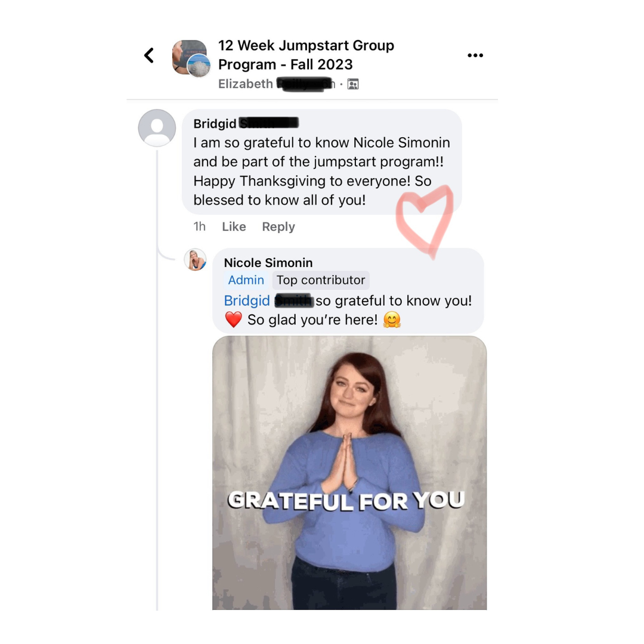Open Nicole Simonin's name in reply
Viewport: 644px width, 644px height.
[268, 262]
